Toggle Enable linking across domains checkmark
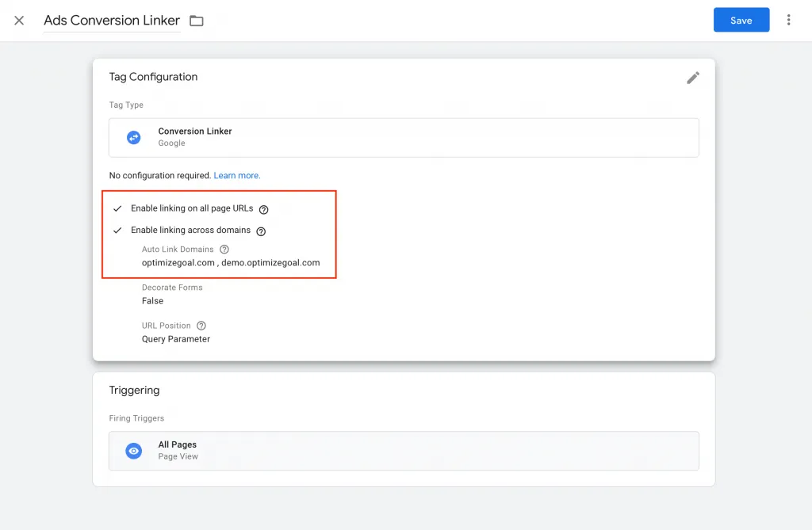The width and height of the screenshot is (812, 530). click(x=117, y=231)
